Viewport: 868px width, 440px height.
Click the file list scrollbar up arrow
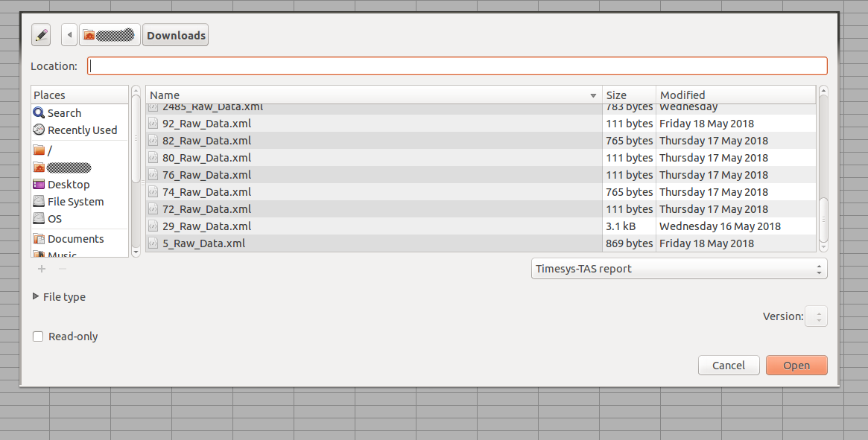click(823, 90)
